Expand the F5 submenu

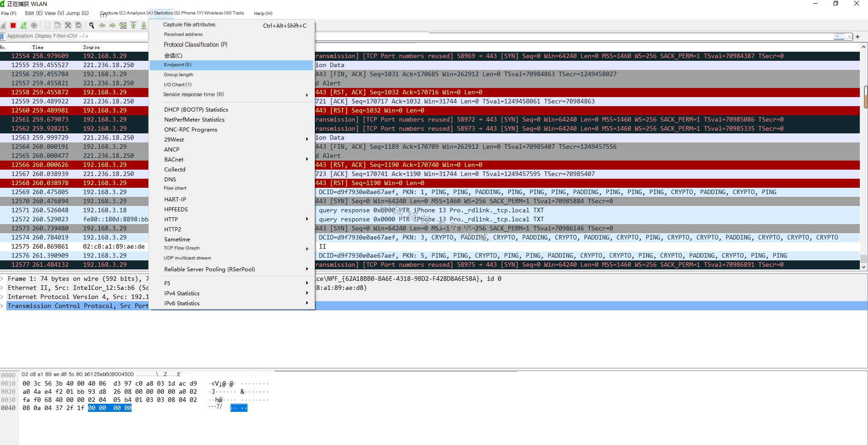point(232,284)
